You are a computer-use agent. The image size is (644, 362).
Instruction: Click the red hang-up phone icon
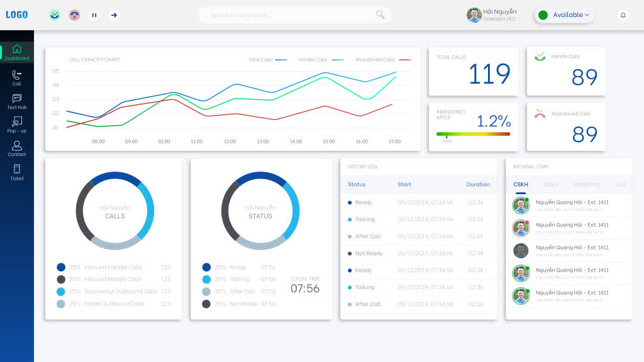click(74, 14)
